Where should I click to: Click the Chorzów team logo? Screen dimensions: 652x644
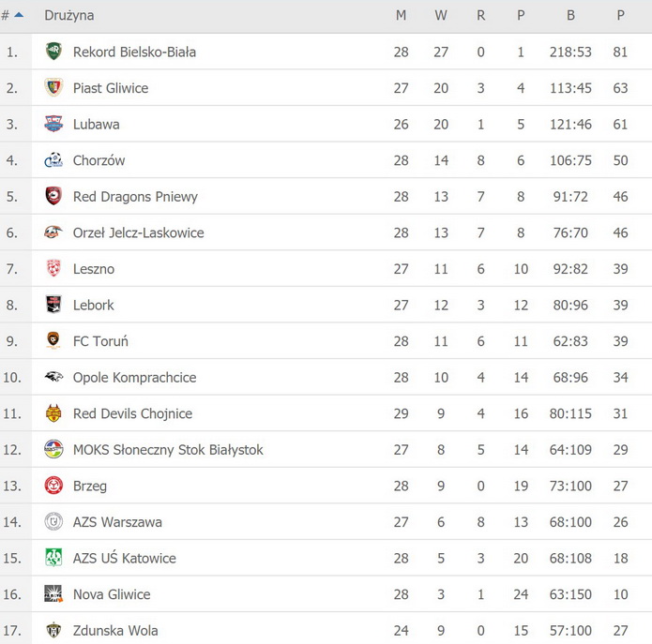point(53,160)
